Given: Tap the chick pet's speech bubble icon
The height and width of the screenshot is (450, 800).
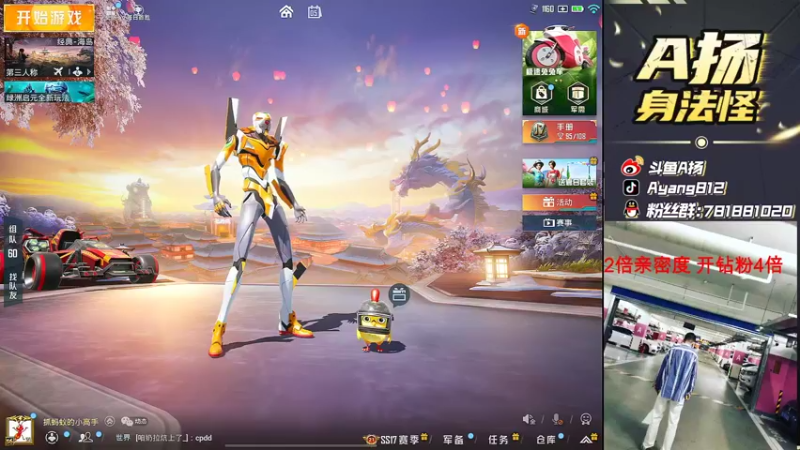Looking at the screenshot, I should tap(399, 294).
